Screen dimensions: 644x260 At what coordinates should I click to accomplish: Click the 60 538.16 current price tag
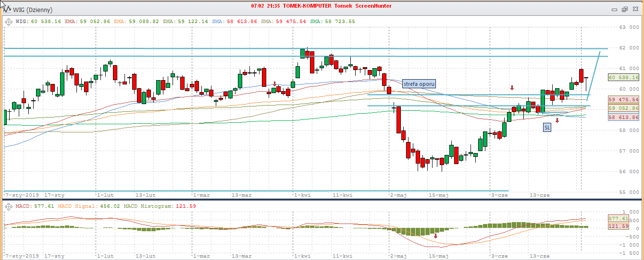[x=623, y=77]
